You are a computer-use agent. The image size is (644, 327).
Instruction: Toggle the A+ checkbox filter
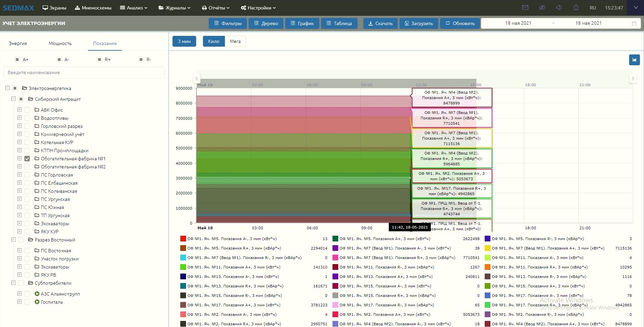point(17,60)
